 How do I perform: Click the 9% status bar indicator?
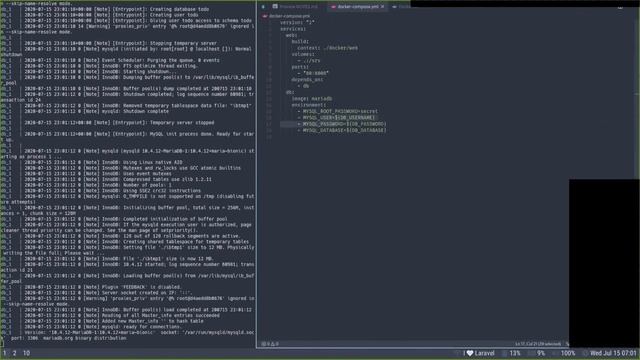tap(538, 353)
